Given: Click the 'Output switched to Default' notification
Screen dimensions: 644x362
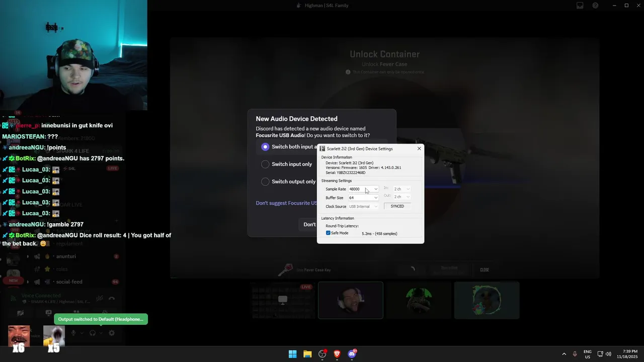Looking at the screenshot, I should (101, 319).
